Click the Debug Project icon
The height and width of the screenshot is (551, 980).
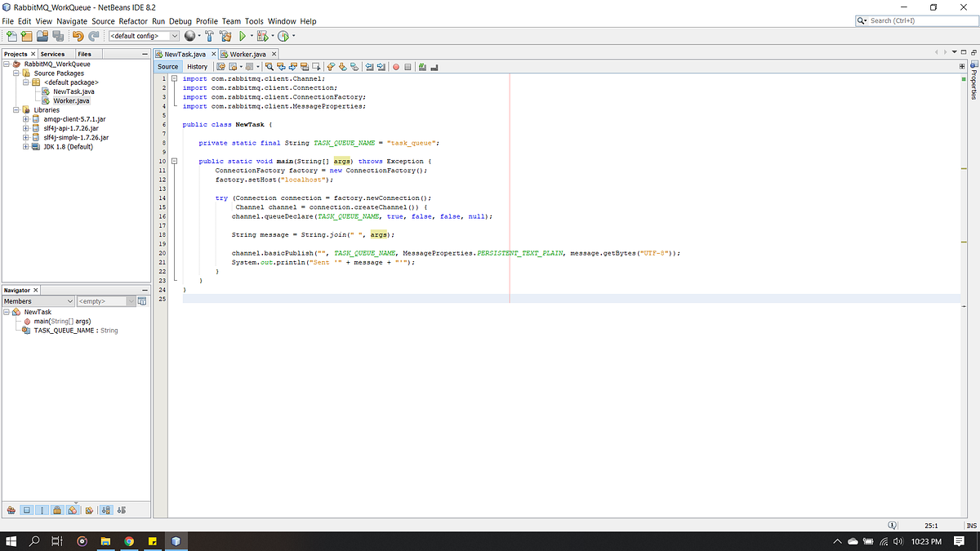click(x=262, y=36)
